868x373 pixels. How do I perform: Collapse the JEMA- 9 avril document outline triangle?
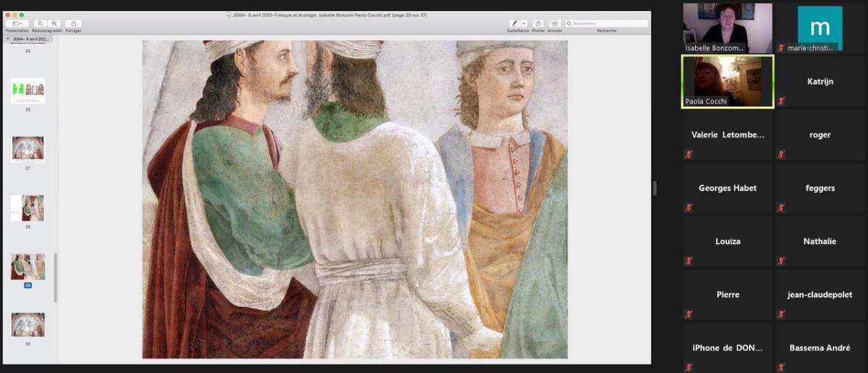click(x=8, y=39)
